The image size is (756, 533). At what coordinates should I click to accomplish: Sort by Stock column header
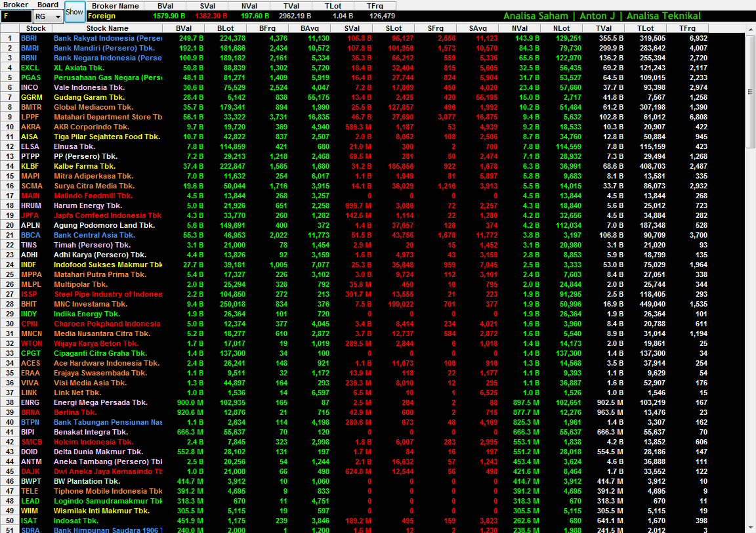(35, 28)
